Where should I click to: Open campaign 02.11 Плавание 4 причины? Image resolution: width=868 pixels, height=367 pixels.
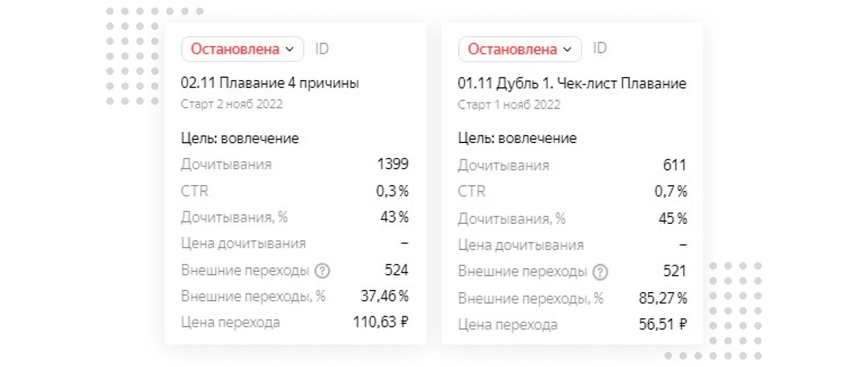[270, 83]
